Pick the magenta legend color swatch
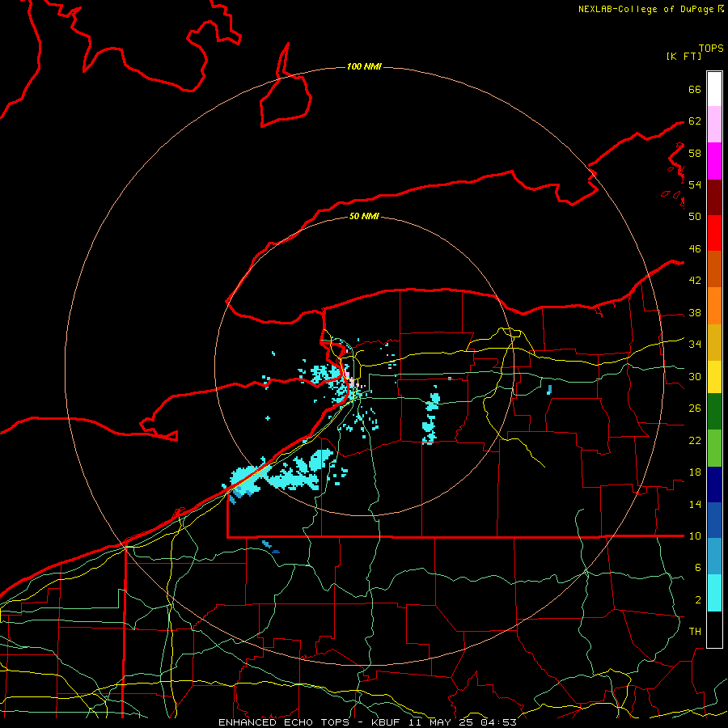Viewport: 728px width, 728px height. click(x=714, y=161)
